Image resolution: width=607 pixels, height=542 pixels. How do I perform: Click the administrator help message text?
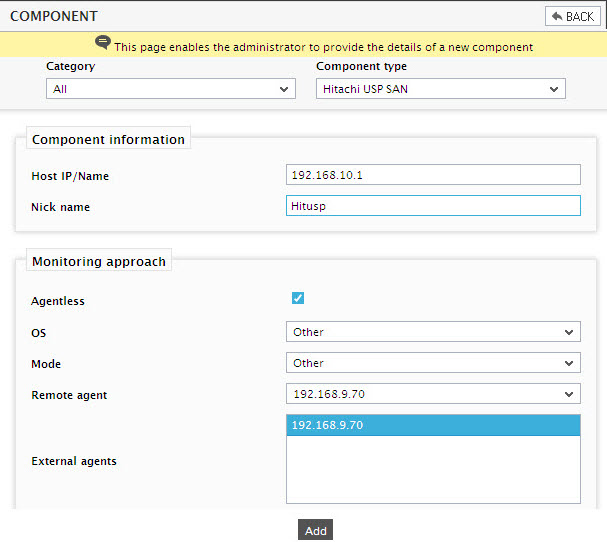pyautogui.click(x=323, y=47)
